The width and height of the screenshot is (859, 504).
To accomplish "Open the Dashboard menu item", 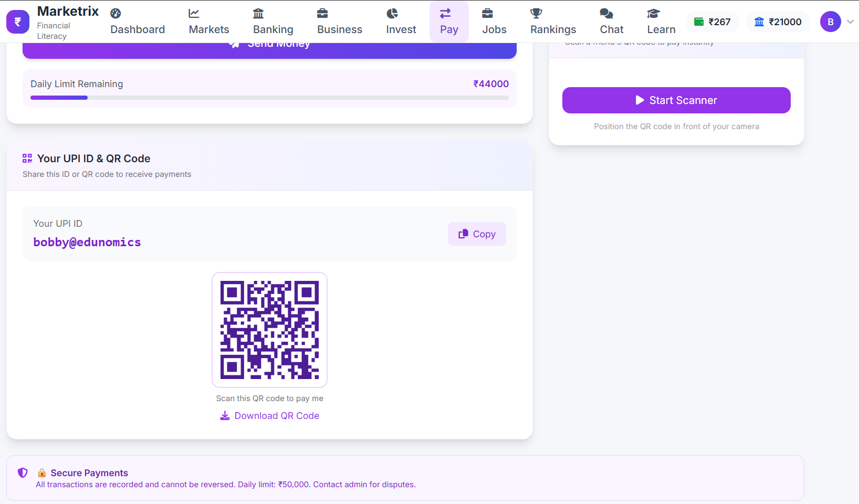I will [x=138, y=22].
